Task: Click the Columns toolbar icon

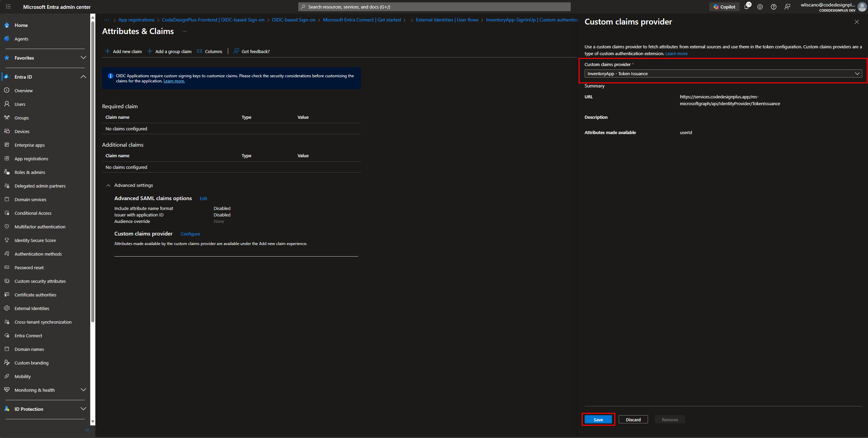Action: [200, 51]
